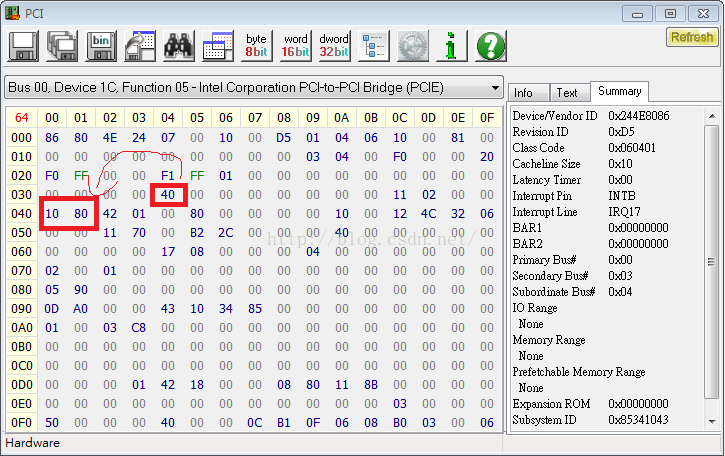725x456 pixels.
Task: Select byte F1 in row 020
Action: pyautogui.click(x=168, y=176)
